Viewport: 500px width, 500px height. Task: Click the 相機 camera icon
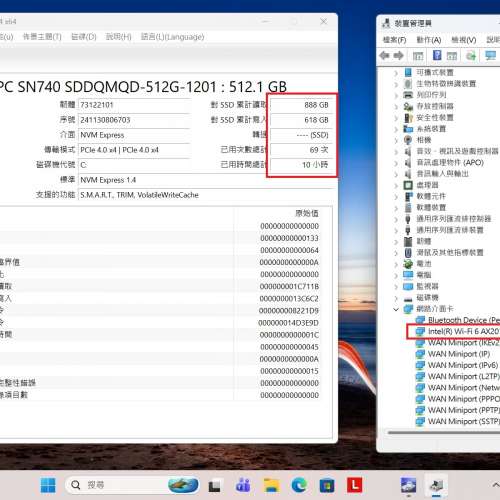(x=408, y=140)
